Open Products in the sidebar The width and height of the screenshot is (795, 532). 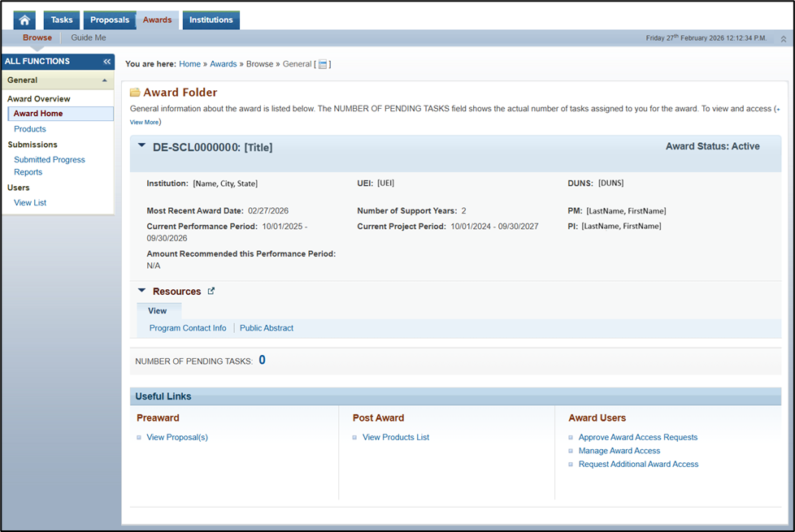tap(30, 129)
